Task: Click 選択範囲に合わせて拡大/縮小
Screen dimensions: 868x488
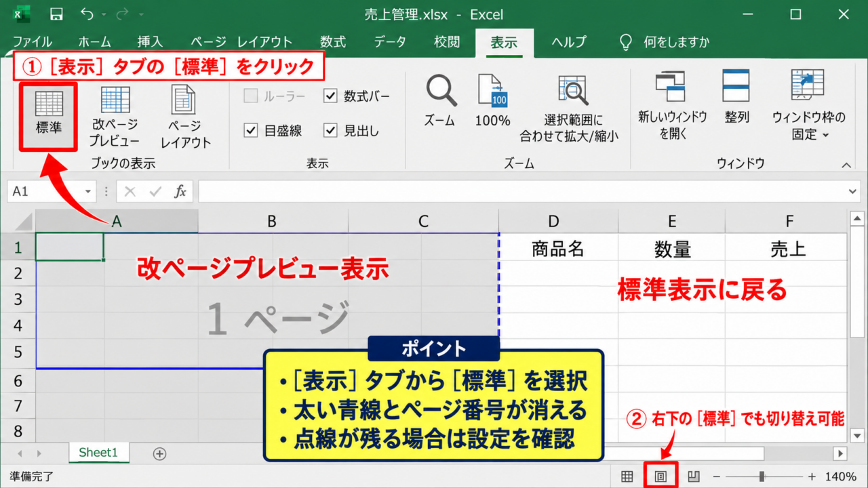Action: pyautogui.click(x=570, y=108)
